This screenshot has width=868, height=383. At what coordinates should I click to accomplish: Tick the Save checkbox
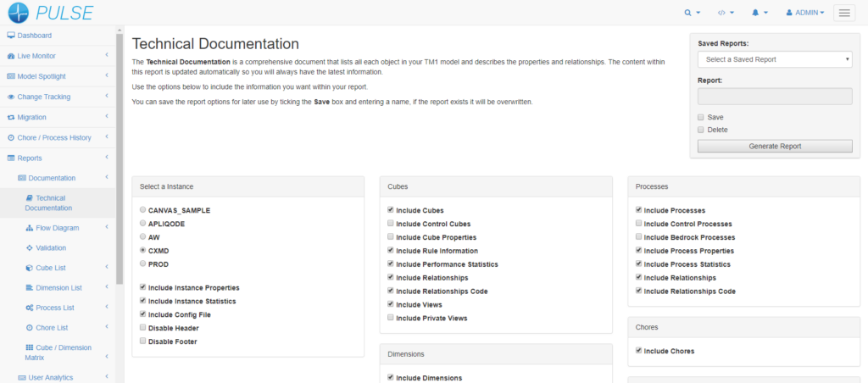701,117
